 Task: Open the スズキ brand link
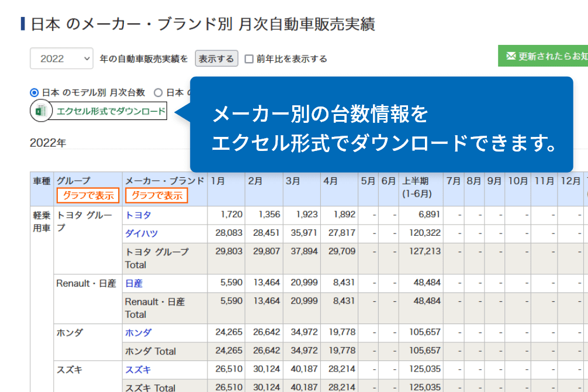pyautogui.click(x=138, y=370)
